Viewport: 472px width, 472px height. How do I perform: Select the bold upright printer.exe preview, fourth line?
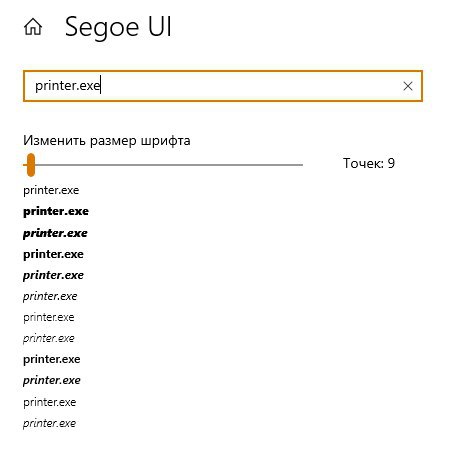(x=53, y=254)
